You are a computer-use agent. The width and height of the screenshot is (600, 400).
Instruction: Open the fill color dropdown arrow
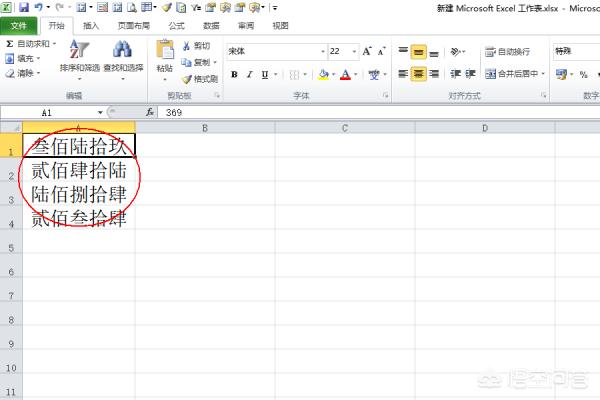coord(333,74)
